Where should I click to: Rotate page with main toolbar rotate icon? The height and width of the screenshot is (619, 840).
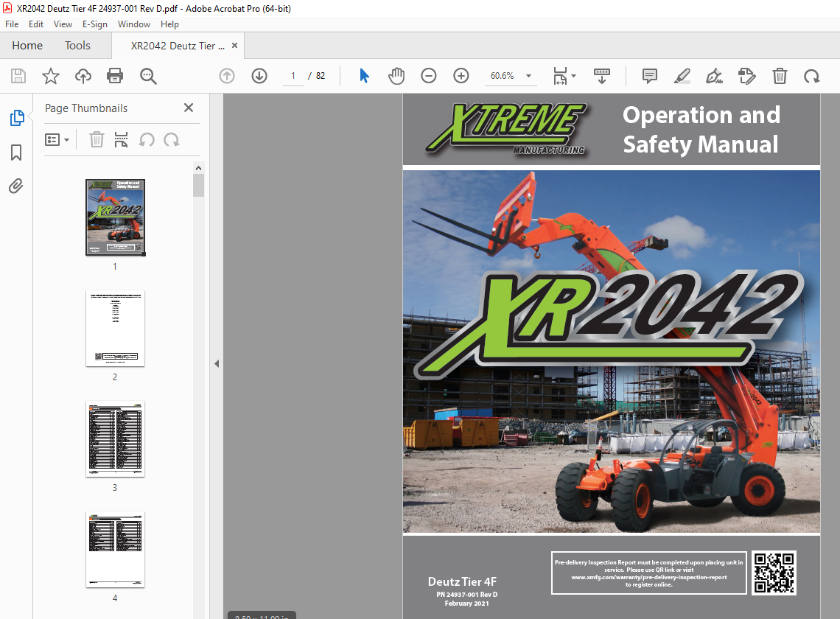pyautogui.click(x=811, y=76)
